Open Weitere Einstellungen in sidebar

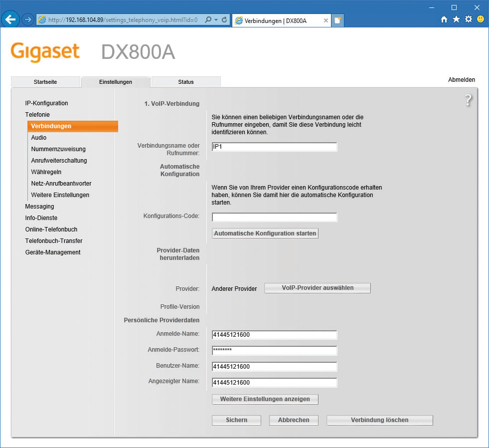pyautogui.click(x=60, y=195)
